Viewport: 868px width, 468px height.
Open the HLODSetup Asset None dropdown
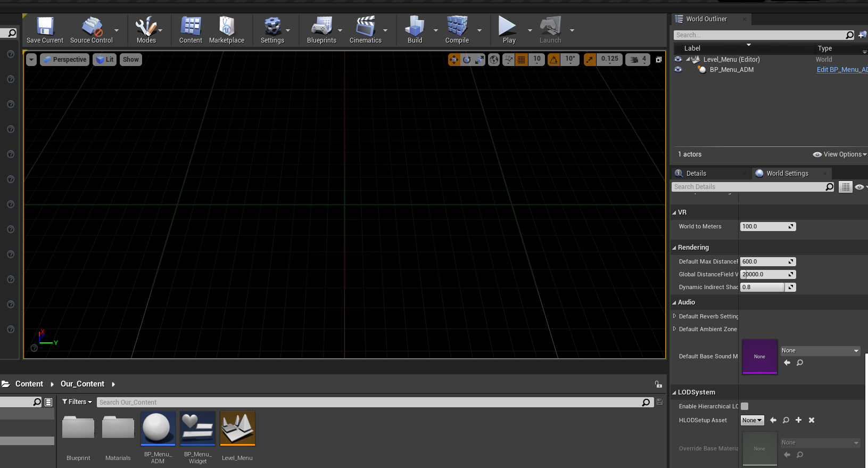[752, 420]
